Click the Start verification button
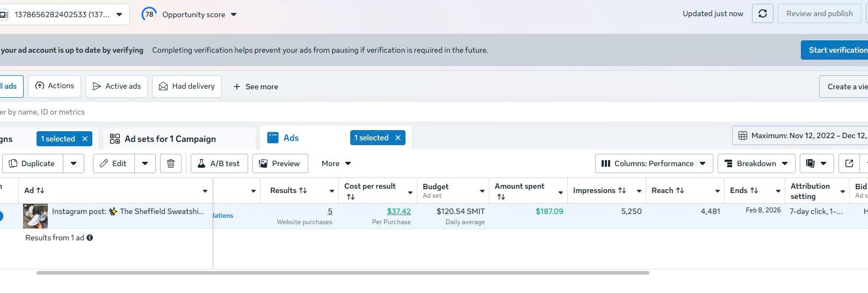 tap(835, 50)
